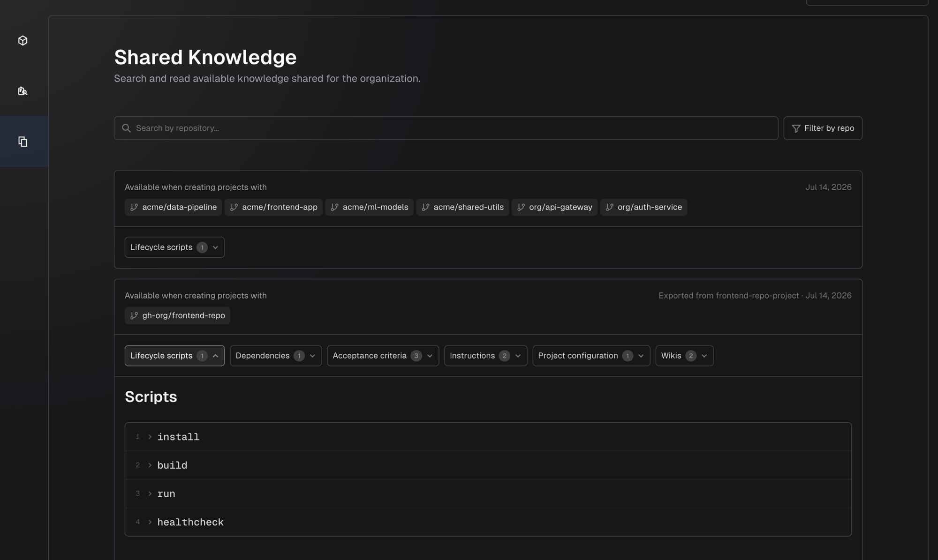This screenshot has height=560, width=938.
Task: Expand the healthcheck script row
Action: pos(488,522)
